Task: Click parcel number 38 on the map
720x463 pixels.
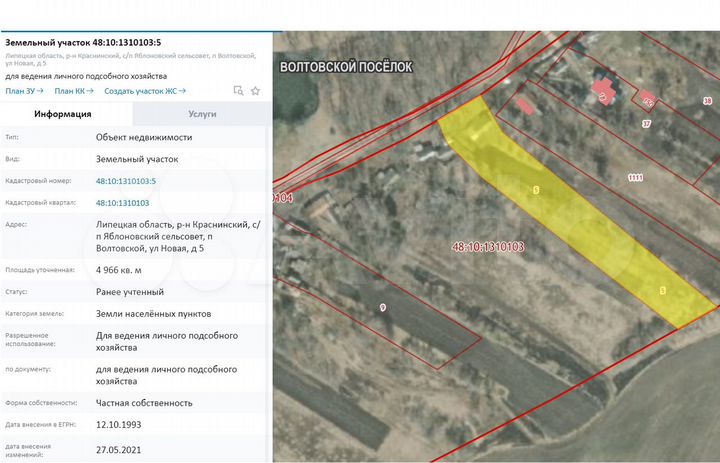Action: tap(707, 101)
